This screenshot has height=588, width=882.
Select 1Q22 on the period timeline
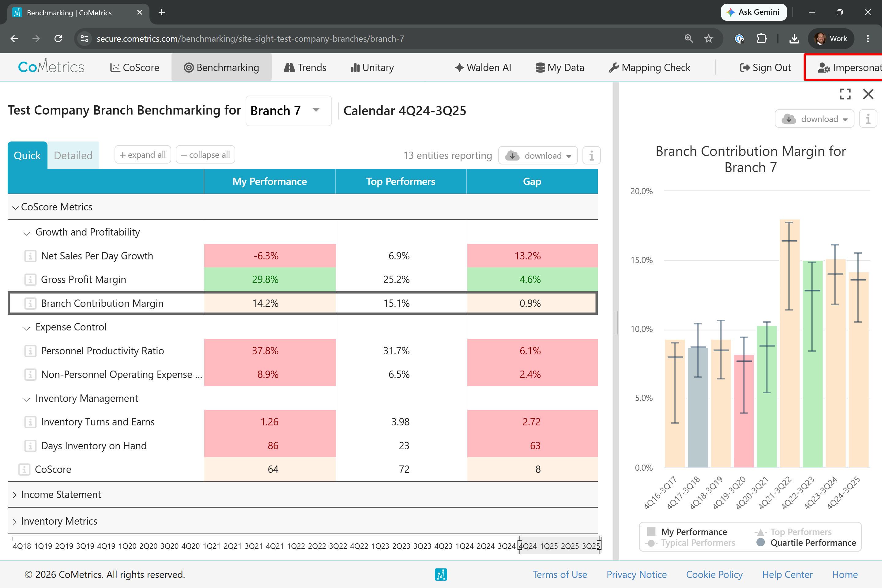[296, 546]
